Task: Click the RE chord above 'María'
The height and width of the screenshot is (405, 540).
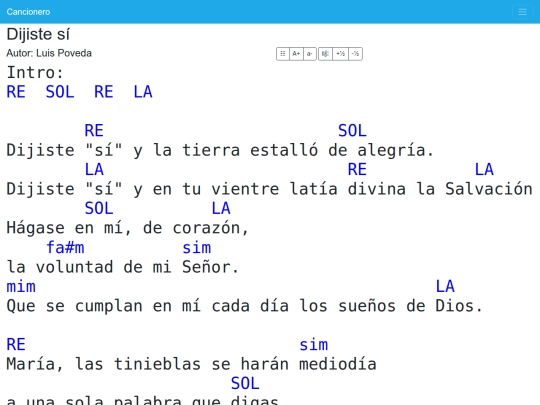Action: 16,345
